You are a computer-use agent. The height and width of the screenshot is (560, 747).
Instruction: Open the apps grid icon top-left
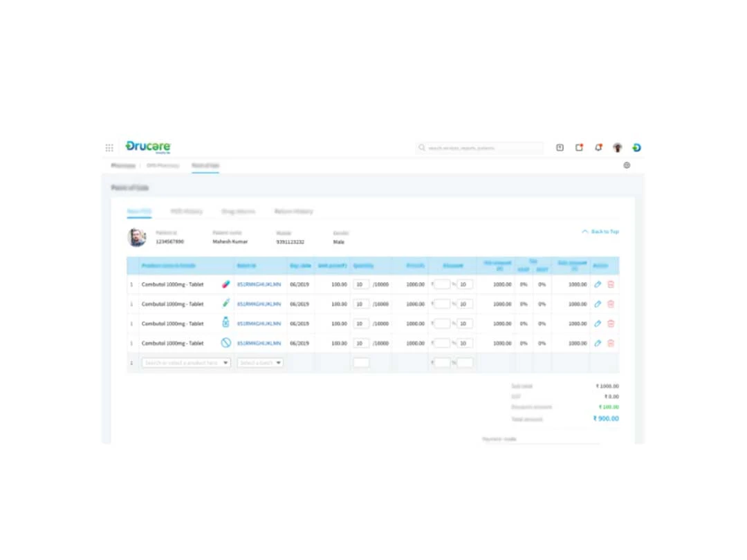109,147
